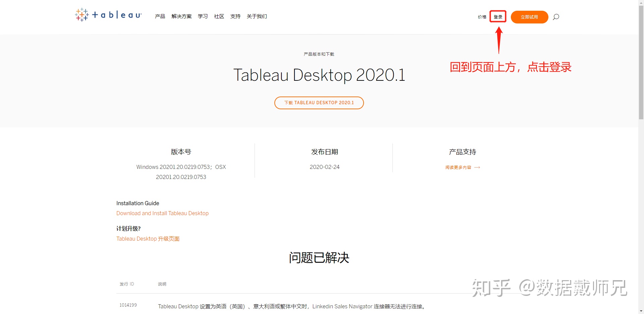Click the 说明 column header

pyautogui.click(x=162, y=284)
